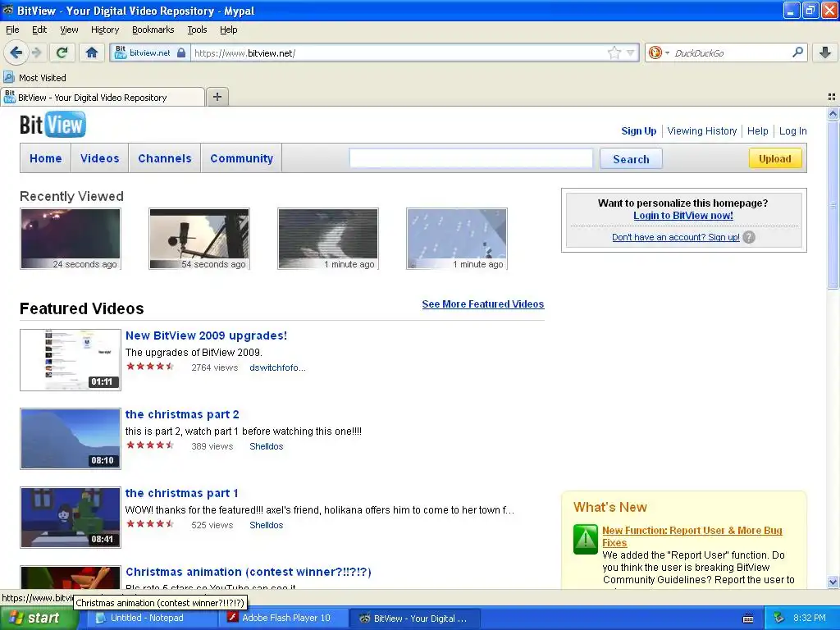Open the History menu
The image size is (840, 630).
(104, 30)
